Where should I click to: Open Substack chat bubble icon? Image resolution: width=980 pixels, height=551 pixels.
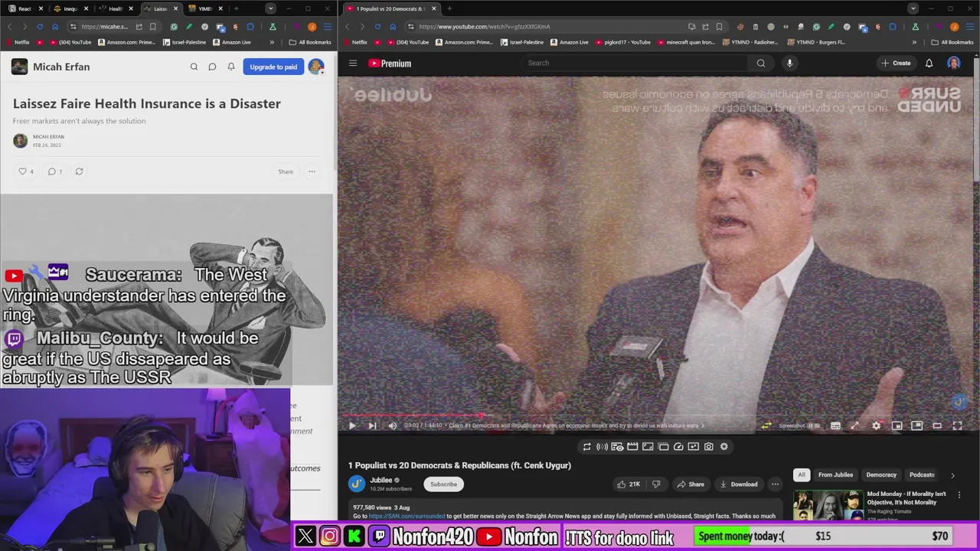212,67
